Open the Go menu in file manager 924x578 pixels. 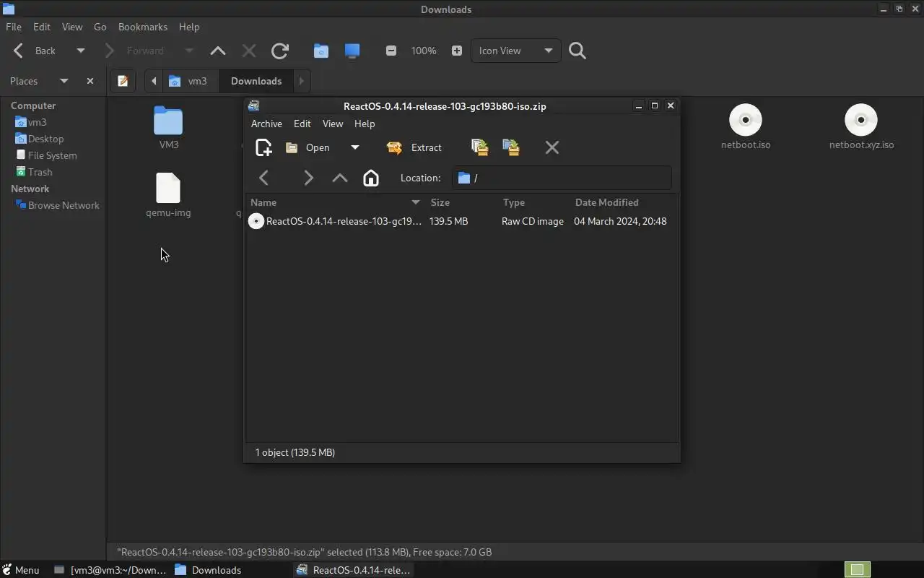(100, 27)
